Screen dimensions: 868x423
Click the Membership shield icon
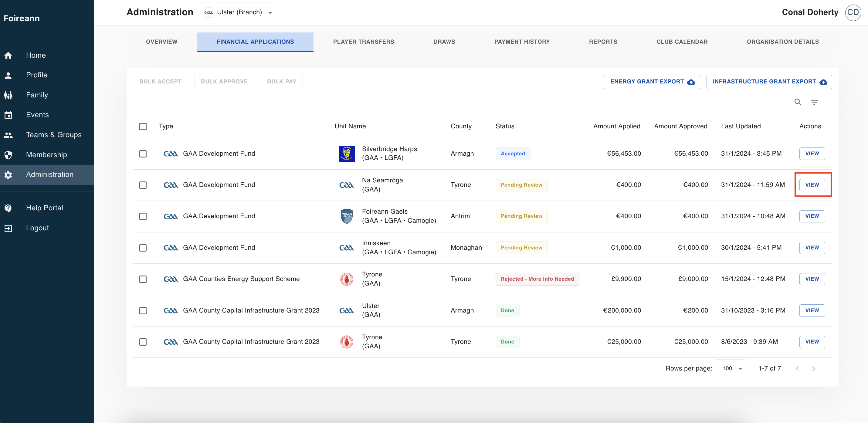click(x=8, y=154)
